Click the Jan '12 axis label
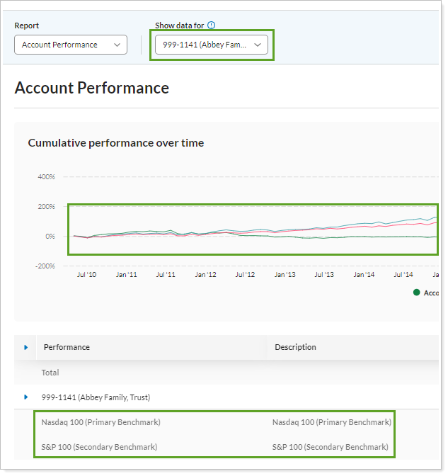The width and height of the screenshot is (448, 476). pyautogui.click(x=205, y=273)
